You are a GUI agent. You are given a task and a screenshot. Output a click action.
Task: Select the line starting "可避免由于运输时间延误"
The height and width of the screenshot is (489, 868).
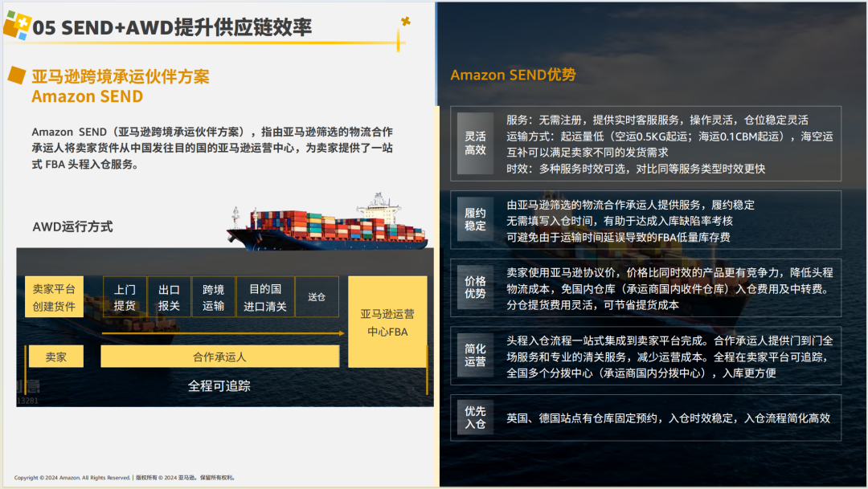click(x=618, y=238)
